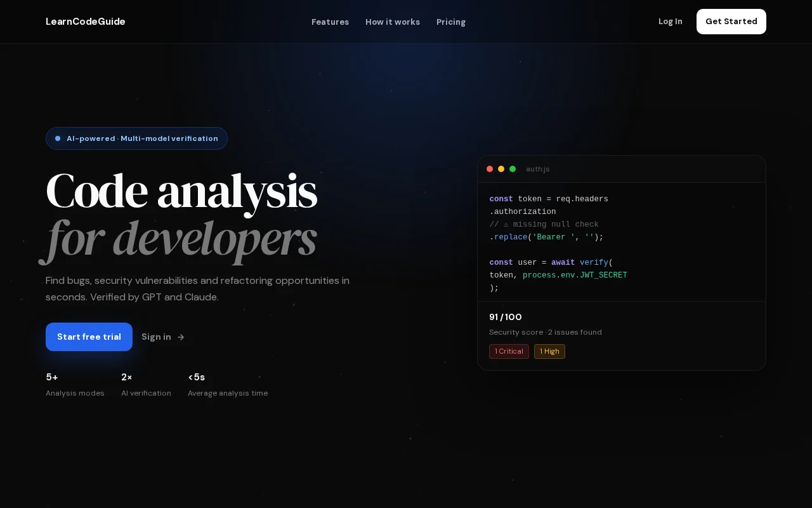Click the 1 High badge
812x508 pixels.
coord(549,351)
